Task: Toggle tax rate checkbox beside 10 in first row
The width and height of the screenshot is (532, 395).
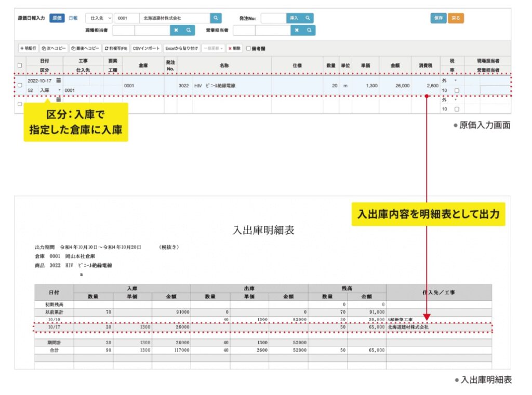Action: (457, 90)
